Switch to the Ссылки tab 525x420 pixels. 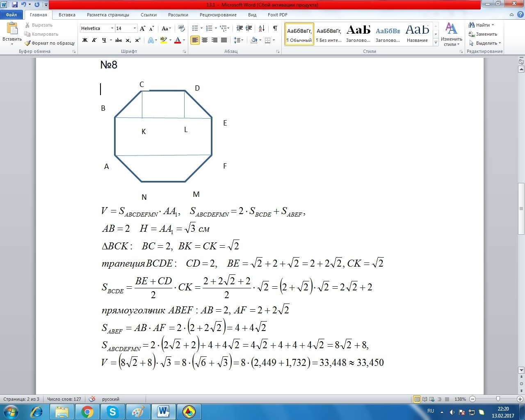coord(148,15)
